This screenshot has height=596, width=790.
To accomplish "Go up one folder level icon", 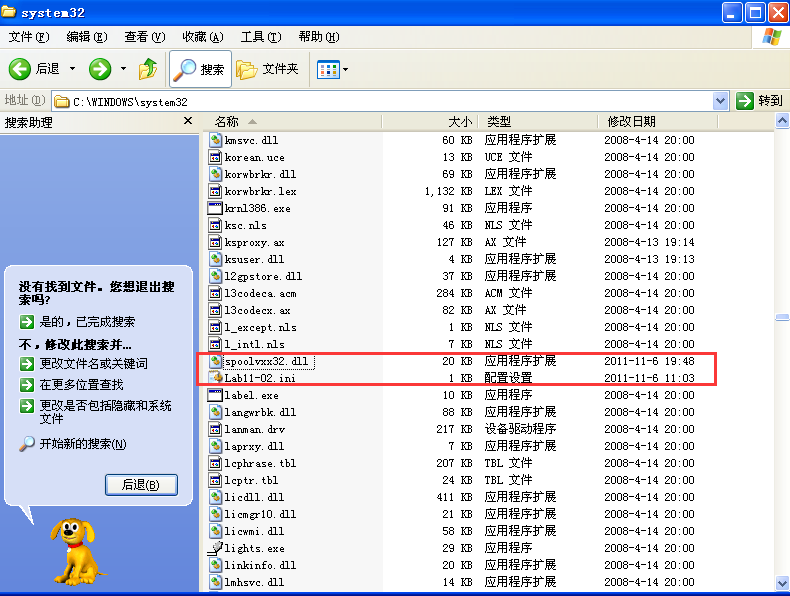I will [x=148, y=69].
